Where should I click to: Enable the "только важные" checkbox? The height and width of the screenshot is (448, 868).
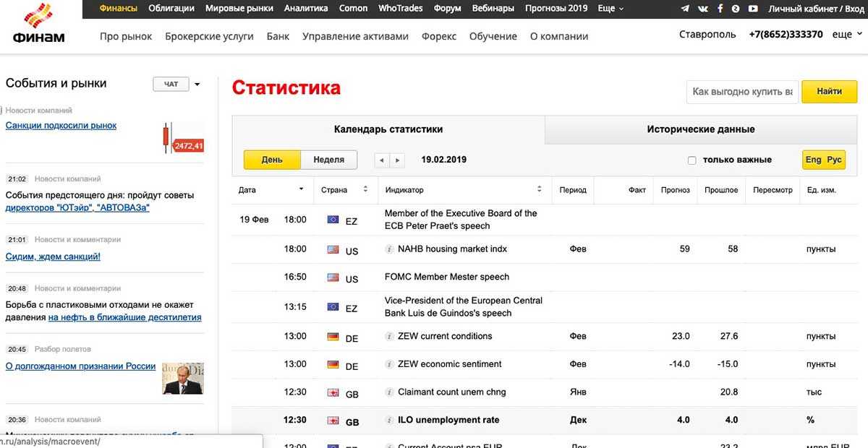pos(692,160)
